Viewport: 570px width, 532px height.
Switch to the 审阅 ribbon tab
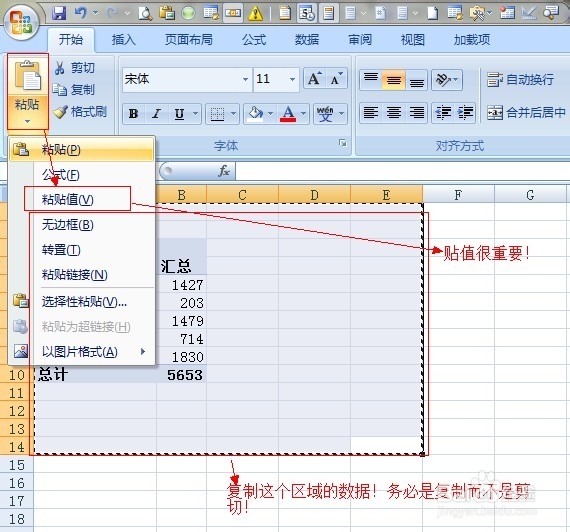[x=360, y=39]
